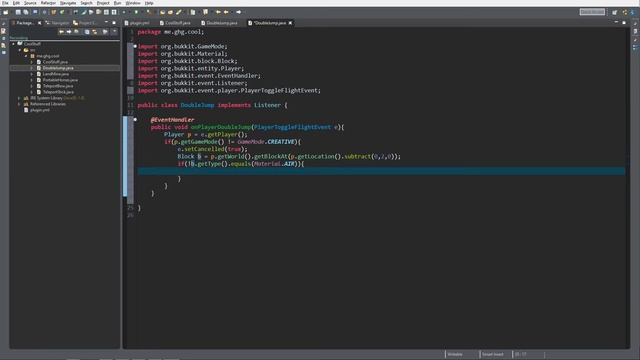Click the yellow Back navigation arrow in main toolbar
640x360 pixels.
click(226, 12)
